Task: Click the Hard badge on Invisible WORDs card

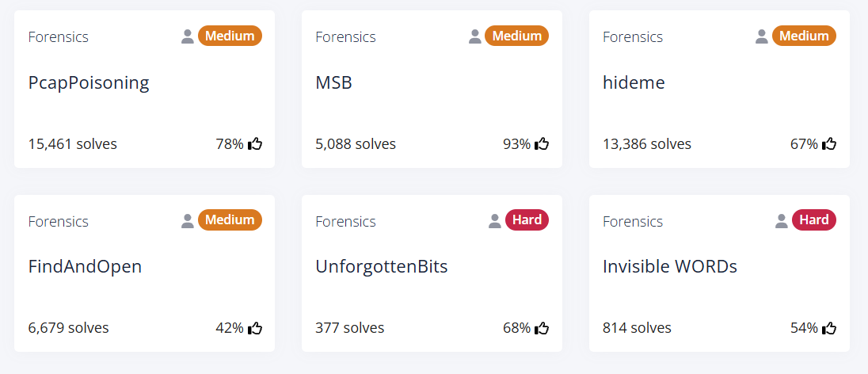Action: 814,220
